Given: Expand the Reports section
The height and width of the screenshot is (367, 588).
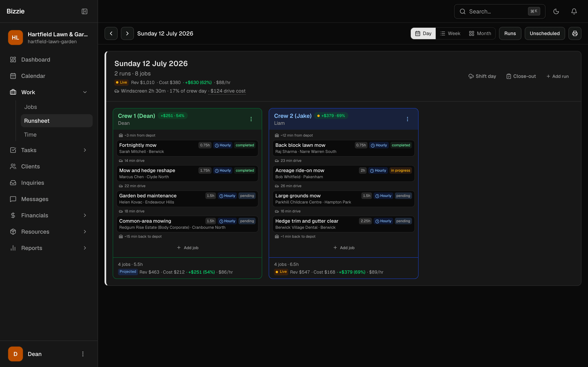Looking at the screenshot, I should pyautogui.click(x=85, y=248).
